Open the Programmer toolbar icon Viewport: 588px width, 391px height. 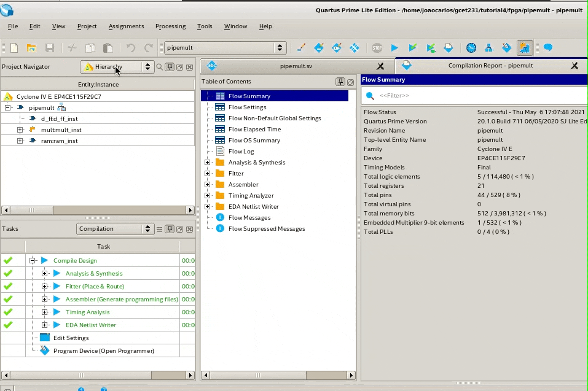coord(507,48)
